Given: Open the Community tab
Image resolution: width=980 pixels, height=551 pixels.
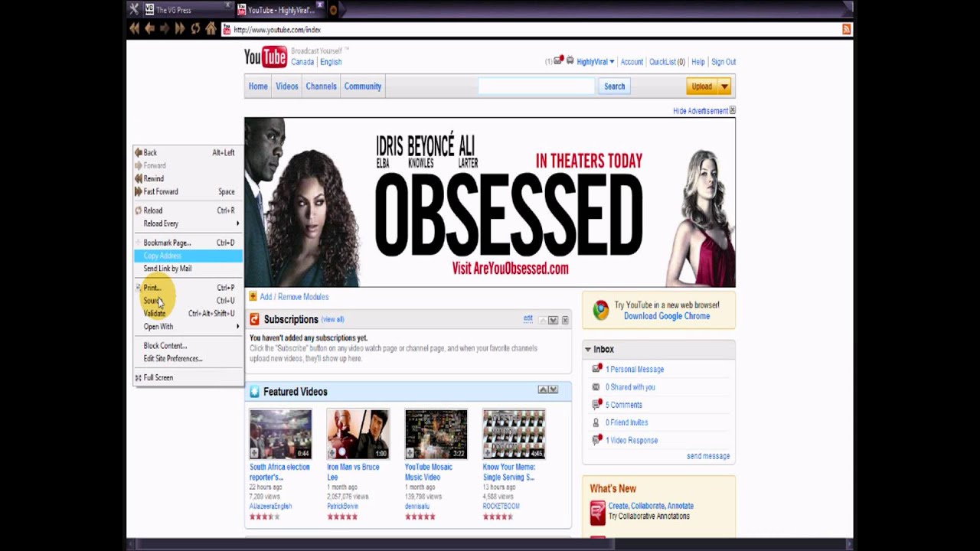Looking at the screenshot, I should click(363, 86).
